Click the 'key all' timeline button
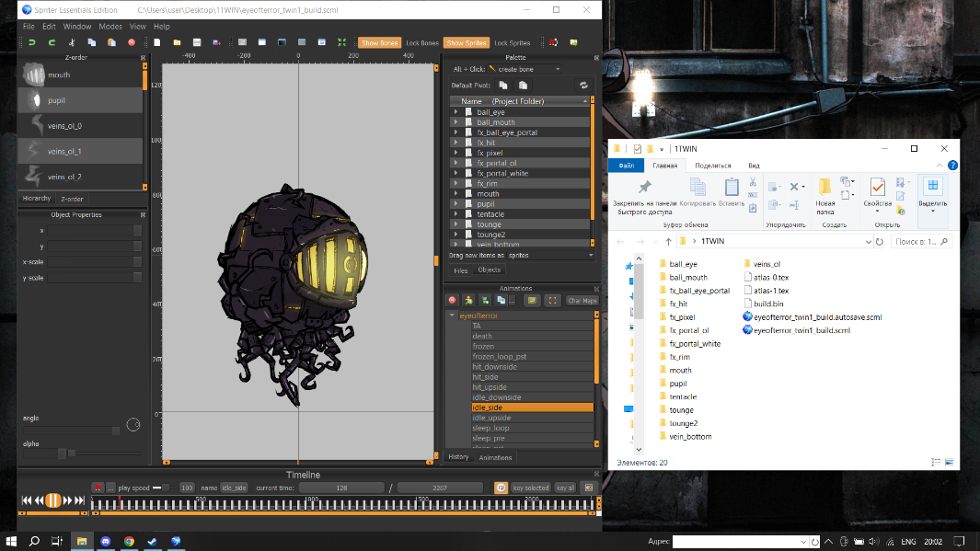 (566, 488)
